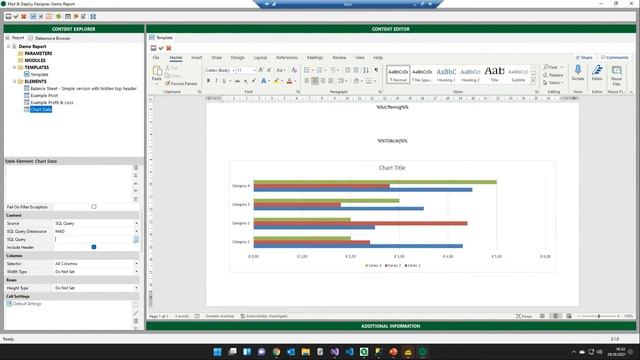Apply the Heading 1 style

446,74
